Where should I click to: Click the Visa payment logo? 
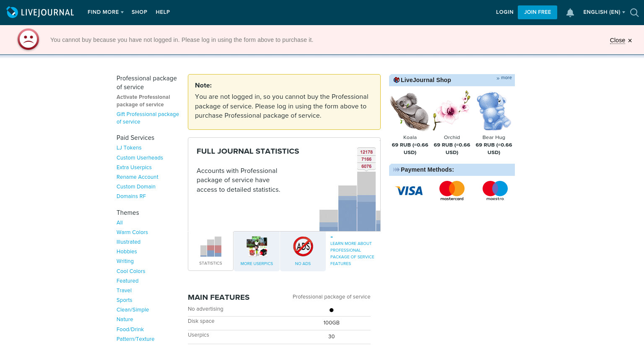coord(409,191)
